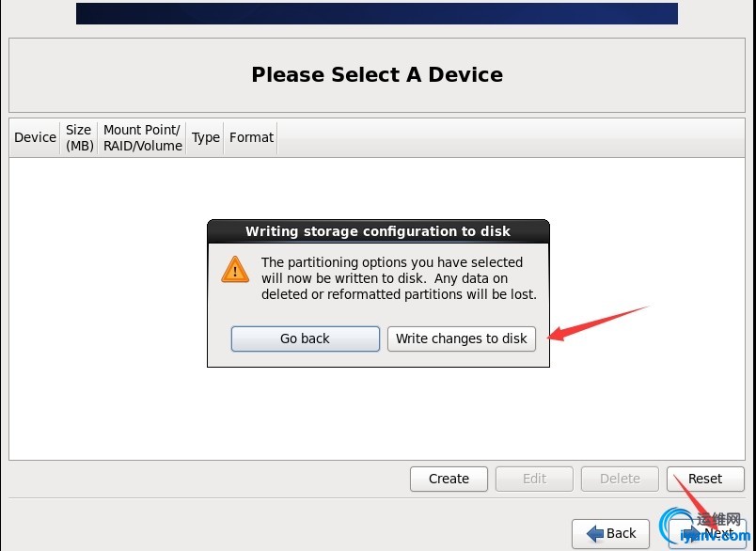Click the orange warning triangle icon
Screen dimensions: 756x551
[x=235, y=270]
